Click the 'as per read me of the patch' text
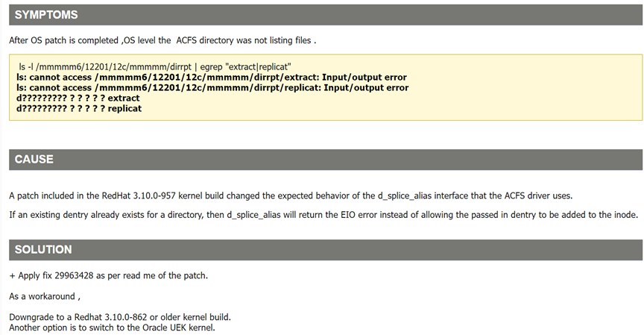 tap(152, 275)
